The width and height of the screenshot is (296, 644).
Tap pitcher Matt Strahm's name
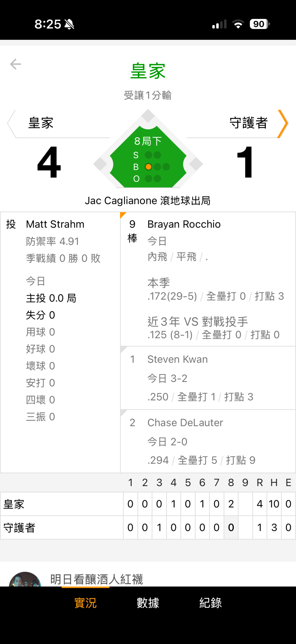coord(55,224)
